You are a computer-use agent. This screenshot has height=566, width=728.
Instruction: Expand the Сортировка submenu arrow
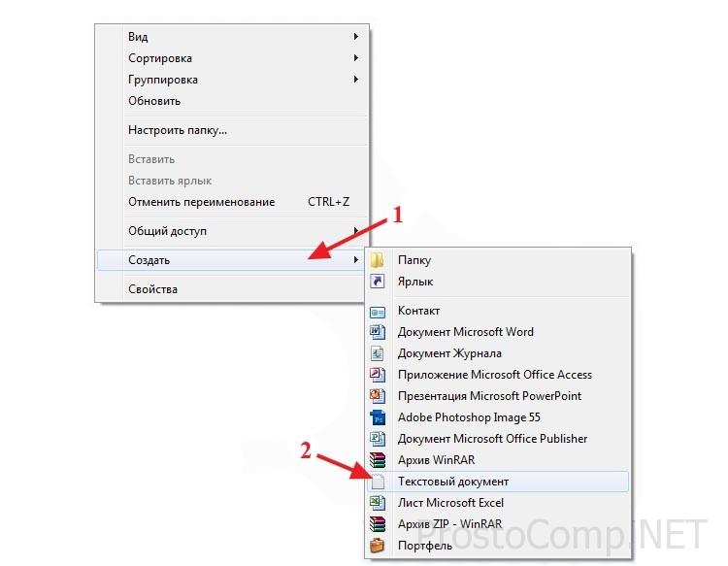(x=355, y=58)
